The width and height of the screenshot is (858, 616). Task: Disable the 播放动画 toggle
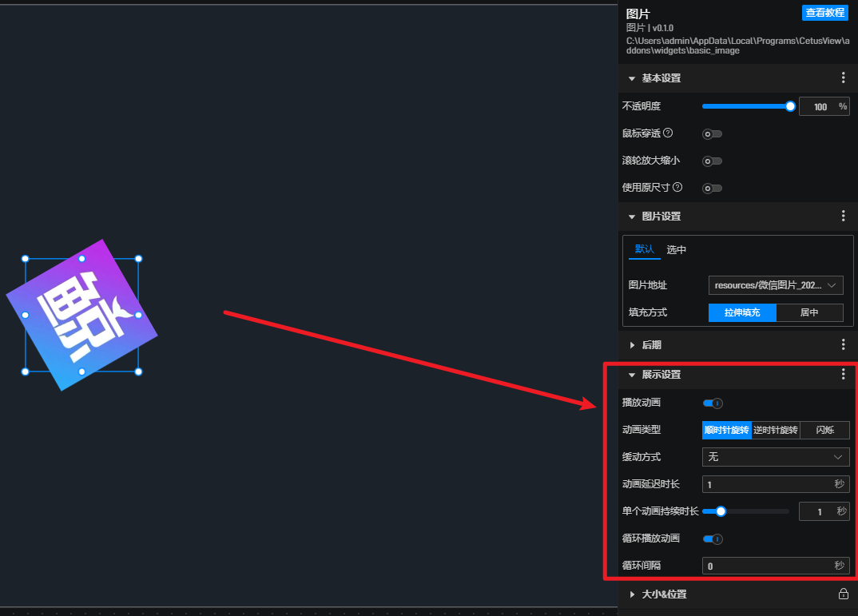pos(713,403)
